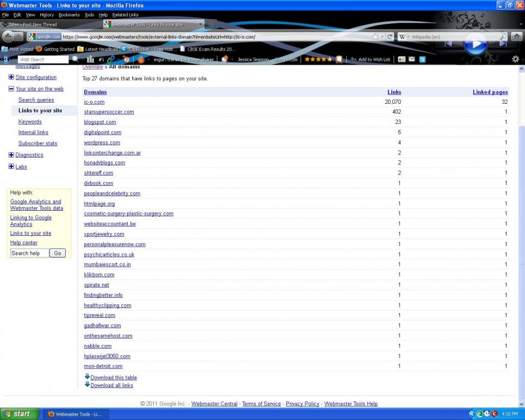
Task: Open the Latest Headlines feed bookmark
Action: (97, 49)
